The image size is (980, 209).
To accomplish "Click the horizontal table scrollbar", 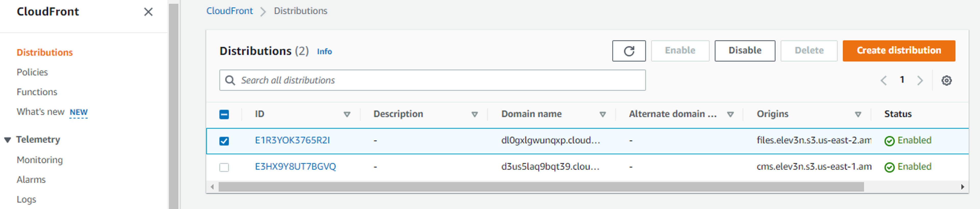I will (x=541, y=187).
